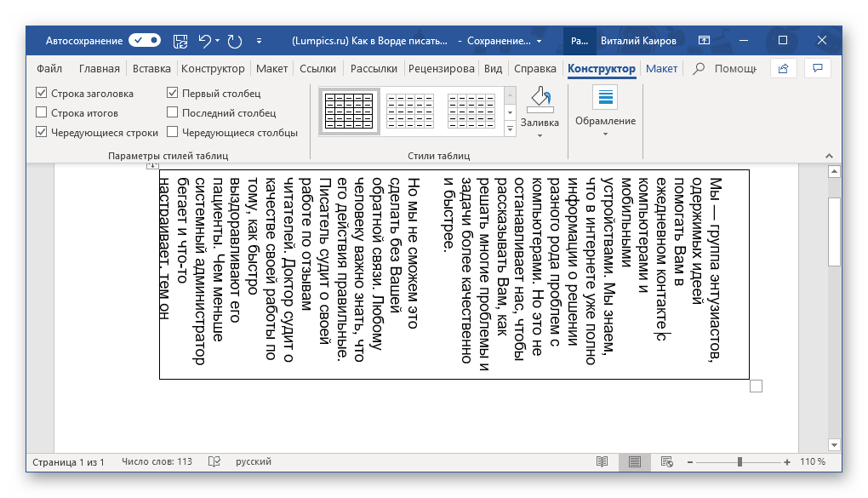Switch to Read Mode view in status bar
This screenshot has height=498, width=868.
[602, 461]
